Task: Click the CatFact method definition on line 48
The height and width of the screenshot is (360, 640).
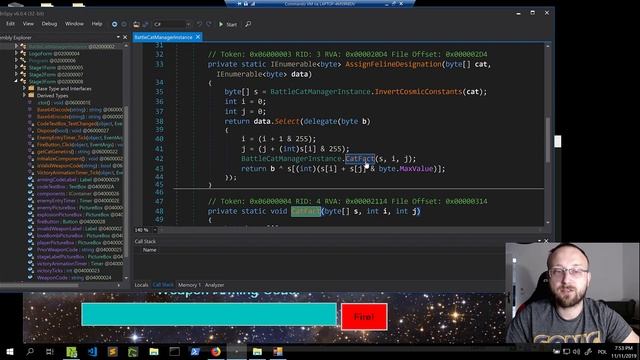Action: pyautogui.click(x=305, y=211)
